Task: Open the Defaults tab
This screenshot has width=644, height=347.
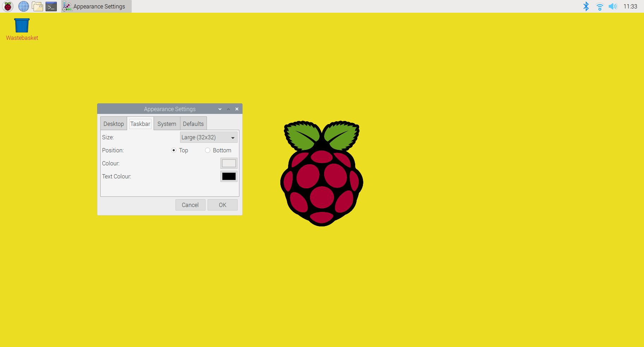Action: [193, 124]
